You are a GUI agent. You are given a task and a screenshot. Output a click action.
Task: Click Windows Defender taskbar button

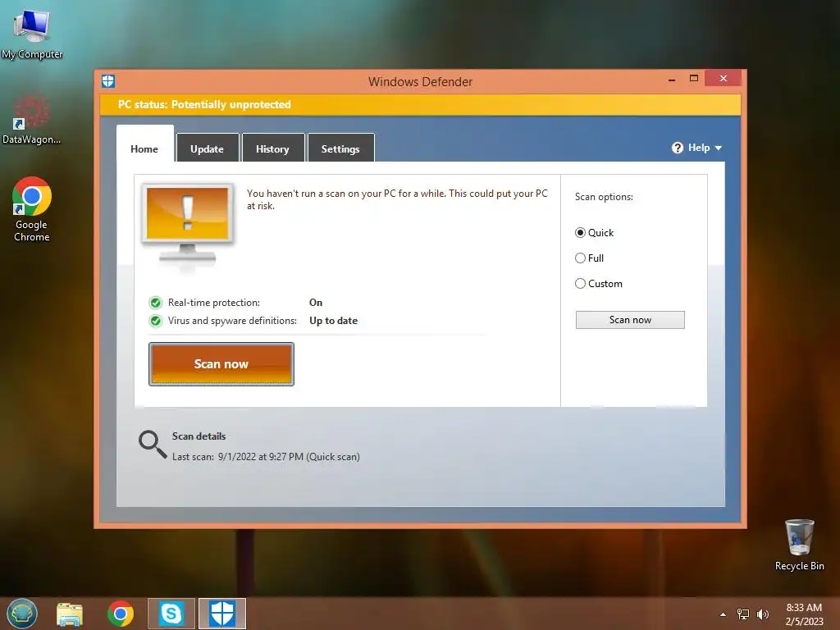[222, 614]
